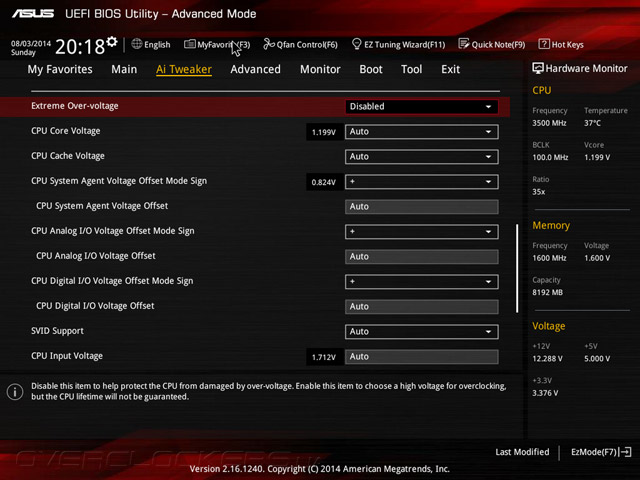Open CPU Digital I/O Voltage Offset Mode Sign dropdown
The width and height of the screenshot is (640, 480).
pos(422,282)
